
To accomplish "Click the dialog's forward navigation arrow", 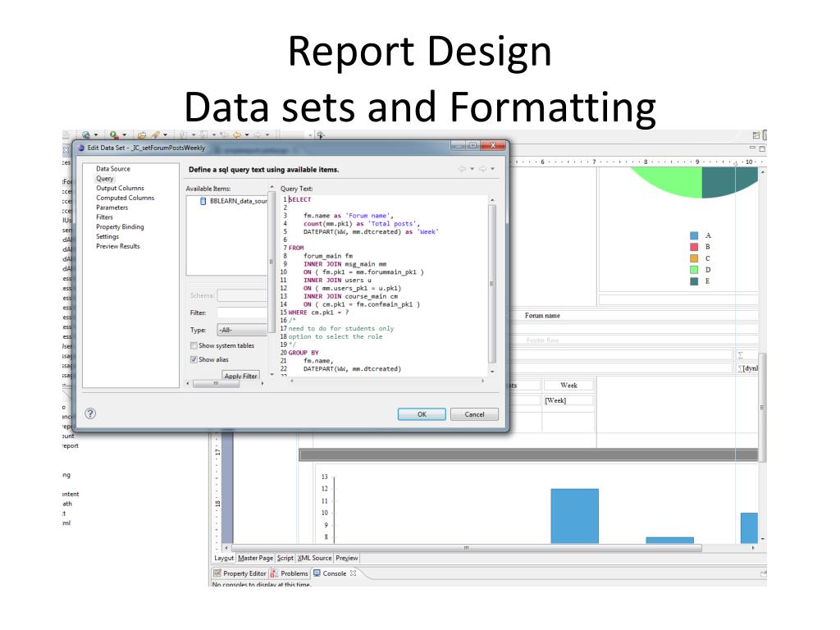I will coord(482,169).
